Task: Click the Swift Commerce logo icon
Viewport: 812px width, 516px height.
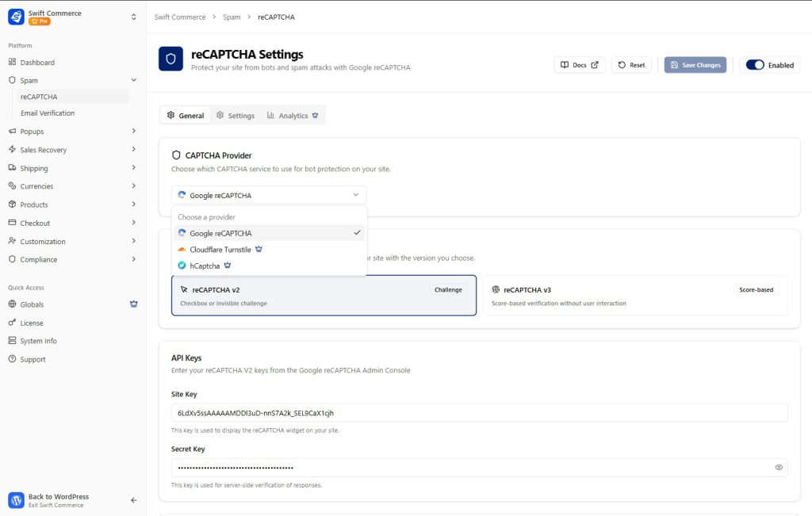Action: click(x=16, y=17)
